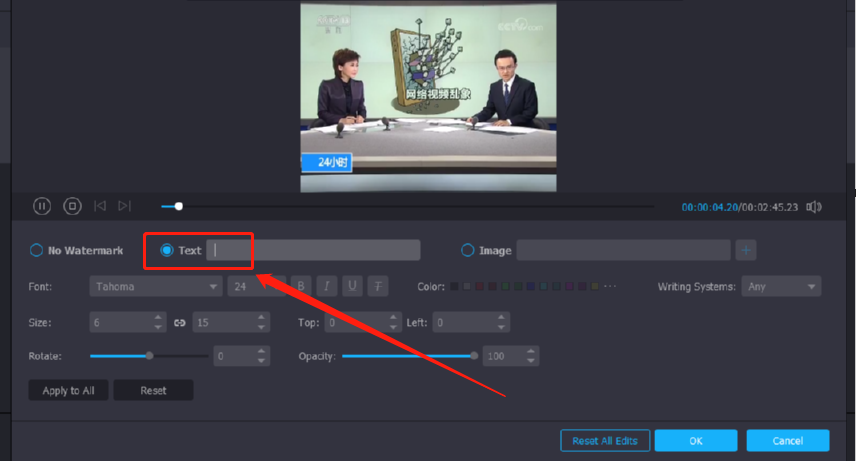
Task: Open the Tahoma font dropdown
Action: (156, 286)
